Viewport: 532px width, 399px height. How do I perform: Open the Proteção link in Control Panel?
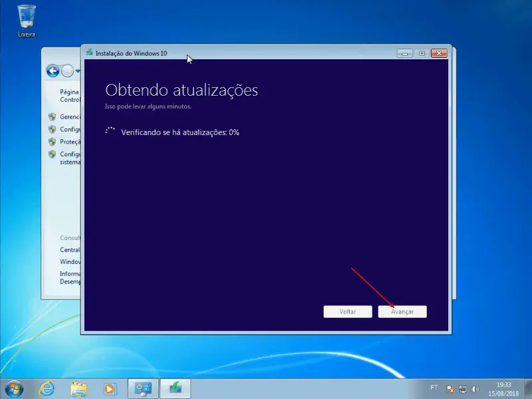[70, 142]
